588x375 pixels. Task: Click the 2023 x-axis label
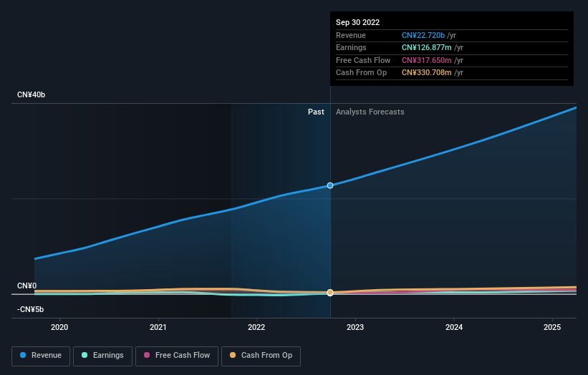pyautogui.click(x=355, y=327)
